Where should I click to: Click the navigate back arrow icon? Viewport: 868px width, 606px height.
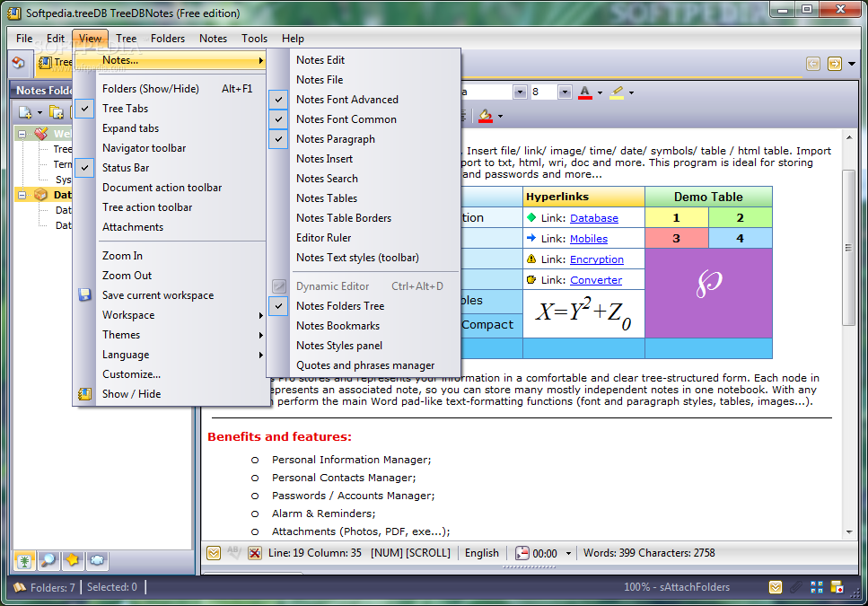[813, 64]
